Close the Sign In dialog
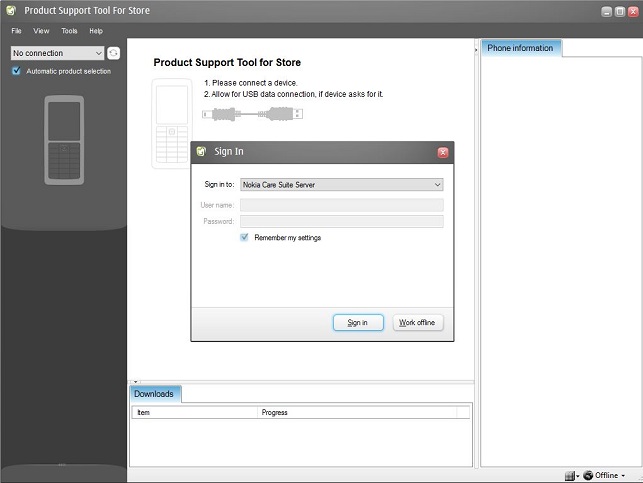The height and width of the screenshot is (483, 643). pos(443,152)
